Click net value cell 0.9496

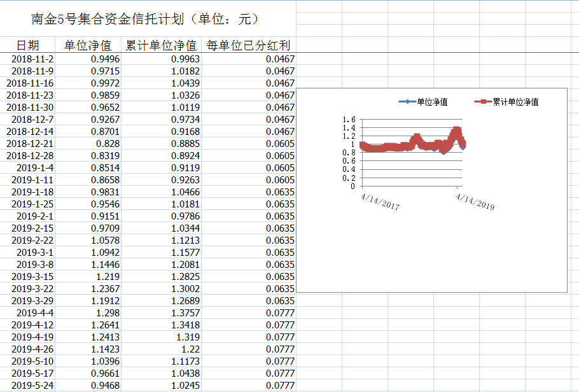88,59
